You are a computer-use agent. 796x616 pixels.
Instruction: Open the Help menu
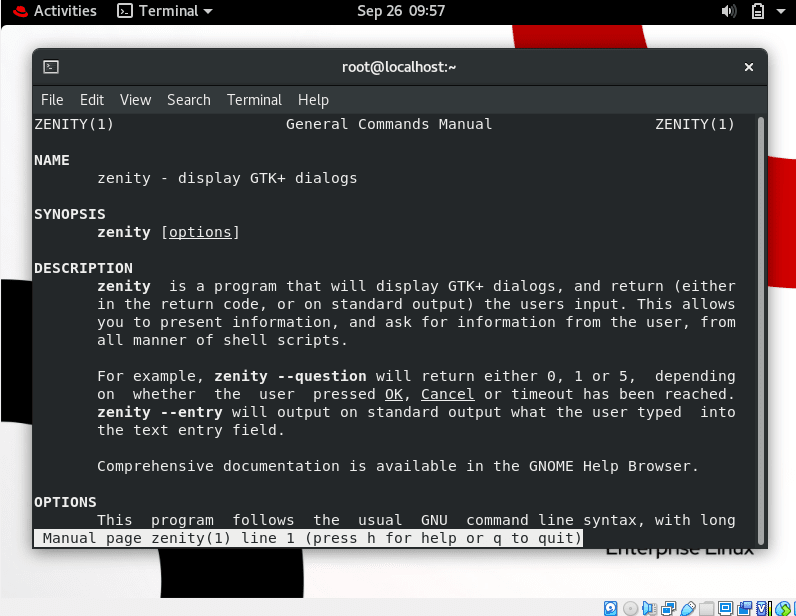(313, 100)
